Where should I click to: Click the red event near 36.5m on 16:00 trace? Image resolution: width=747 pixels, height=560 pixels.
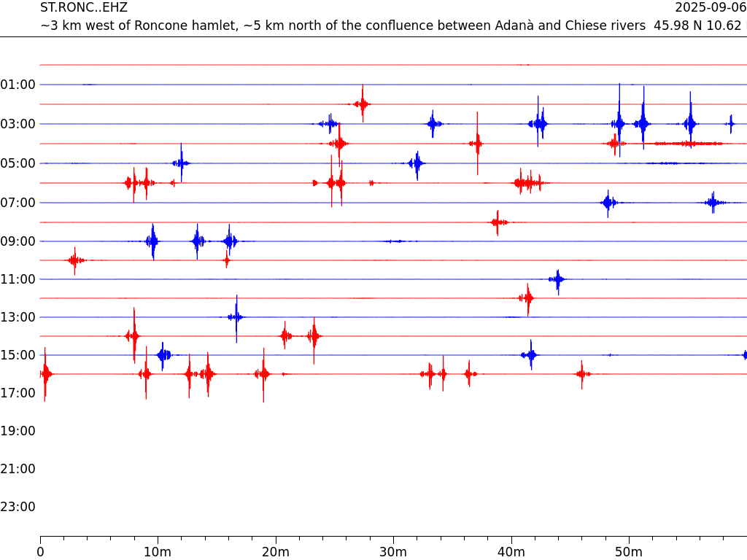point(469,374)
